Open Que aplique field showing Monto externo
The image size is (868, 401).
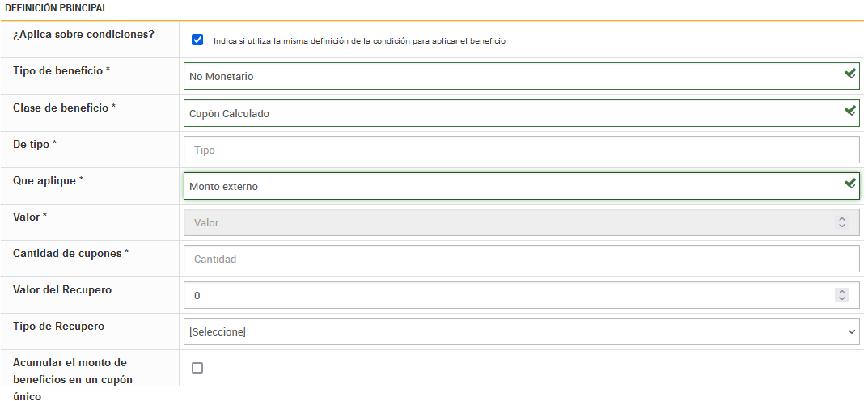510,187
